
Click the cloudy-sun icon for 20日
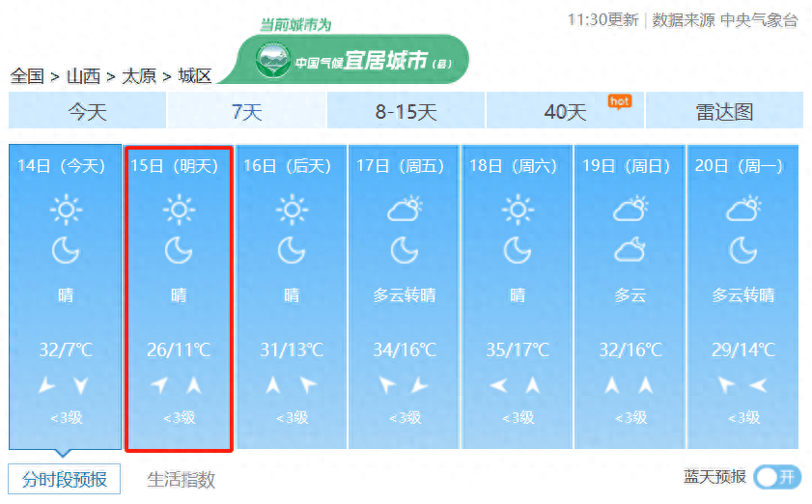pos(743,209)
